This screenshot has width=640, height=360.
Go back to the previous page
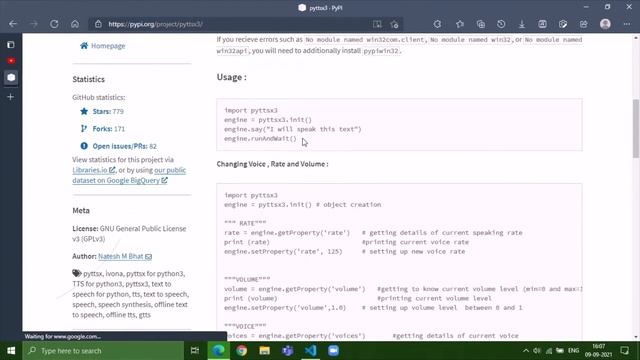(13, 24)
